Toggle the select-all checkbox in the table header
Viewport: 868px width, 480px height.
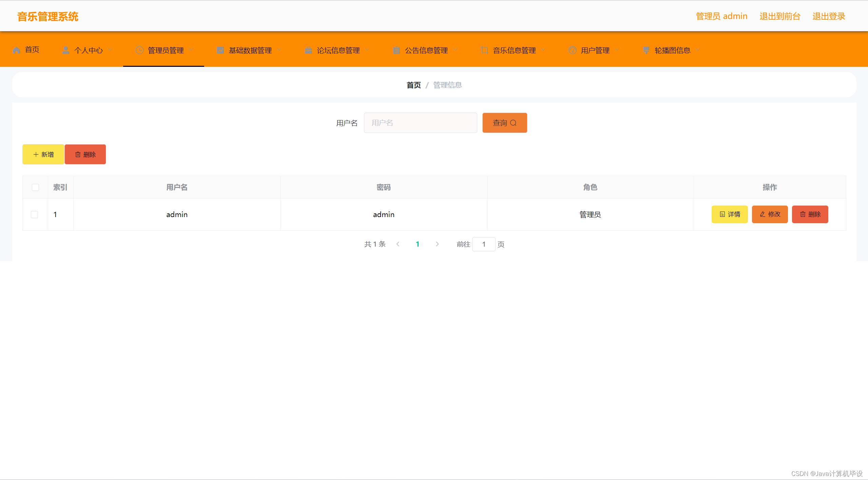[x=35, y=187]
